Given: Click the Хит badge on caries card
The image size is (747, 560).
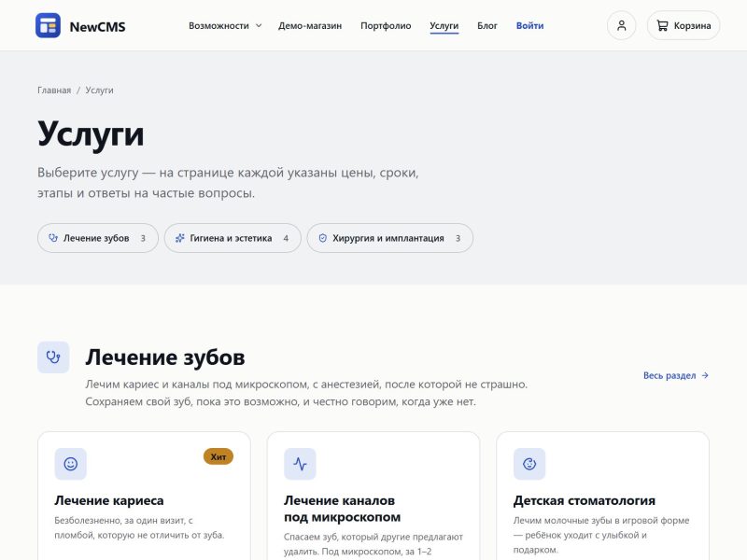Looking at the screenshot, I should (x=218, y=456).
